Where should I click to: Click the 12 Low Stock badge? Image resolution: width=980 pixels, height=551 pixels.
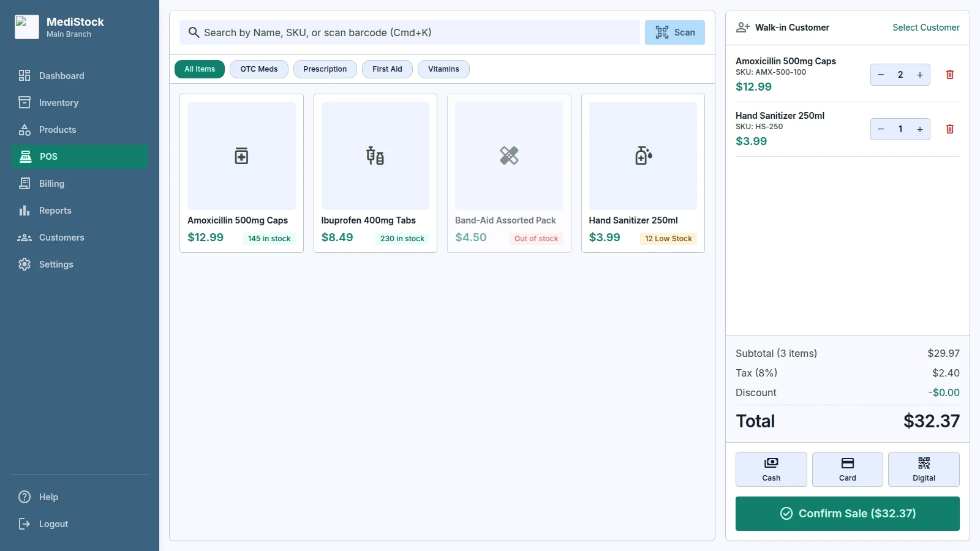pyautogui.click(x=668, y=239)
